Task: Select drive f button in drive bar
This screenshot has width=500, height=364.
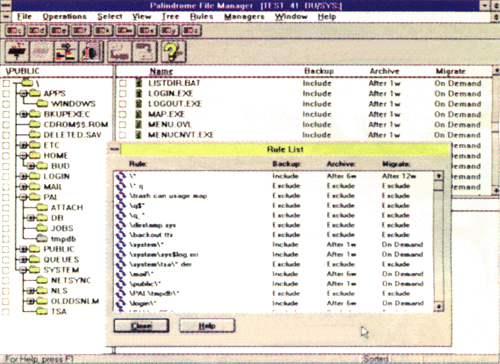Action: click(x=81, y=31)
